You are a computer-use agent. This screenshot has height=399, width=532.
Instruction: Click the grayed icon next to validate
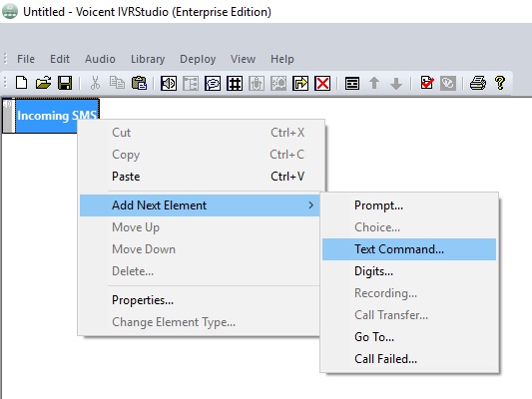coord(448,83)
